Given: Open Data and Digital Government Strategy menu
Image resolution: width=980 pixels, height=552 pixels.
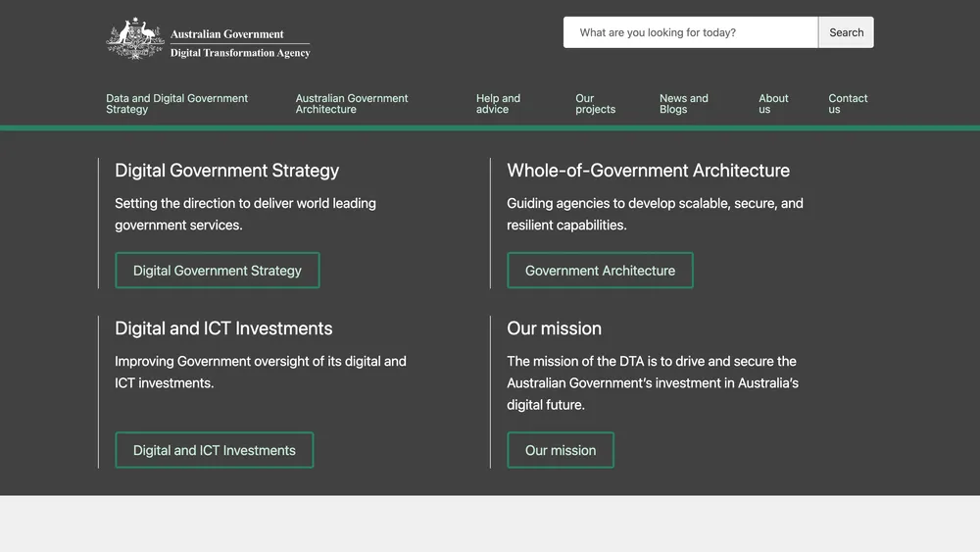Looking at the screenshot, I should (176, 104).
